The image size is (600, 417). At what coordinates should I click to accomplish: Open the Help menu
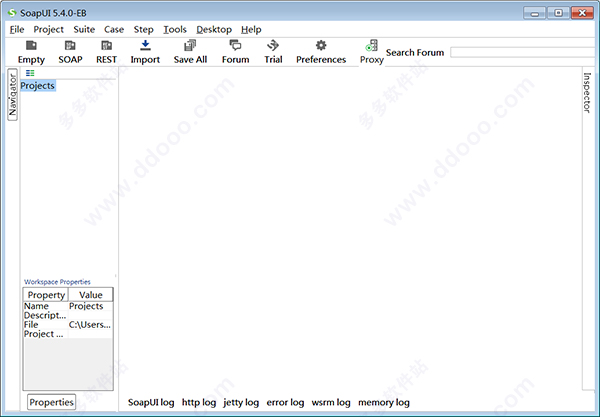(x=251, y=29)
